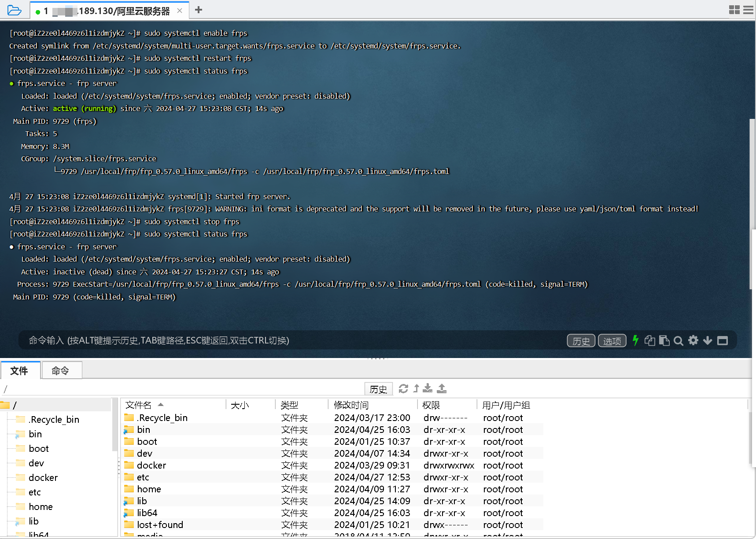Select lost+found row in file list
Image resolution: width=756 pixels, height=539 pixels.
(x=332, y=524)
